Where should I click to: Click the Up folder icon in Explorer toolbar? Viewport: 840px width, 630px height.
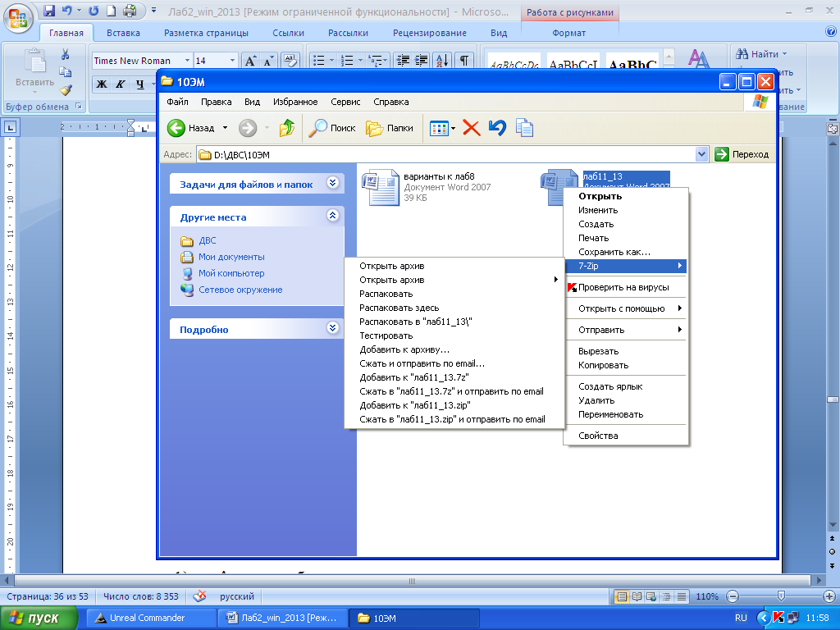tap(286, 128)
